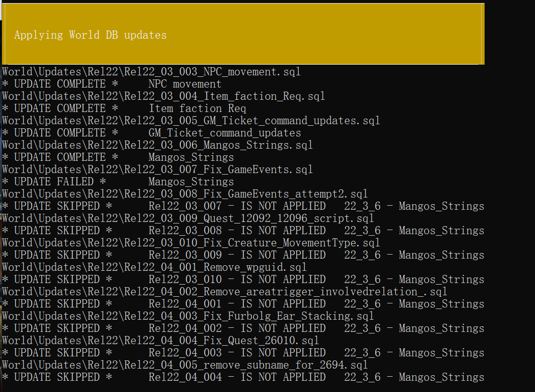The image size is (535, 392).
Task: Select the Rel122_03_006_Mangos_Strings.sql path
Action: 157,145
